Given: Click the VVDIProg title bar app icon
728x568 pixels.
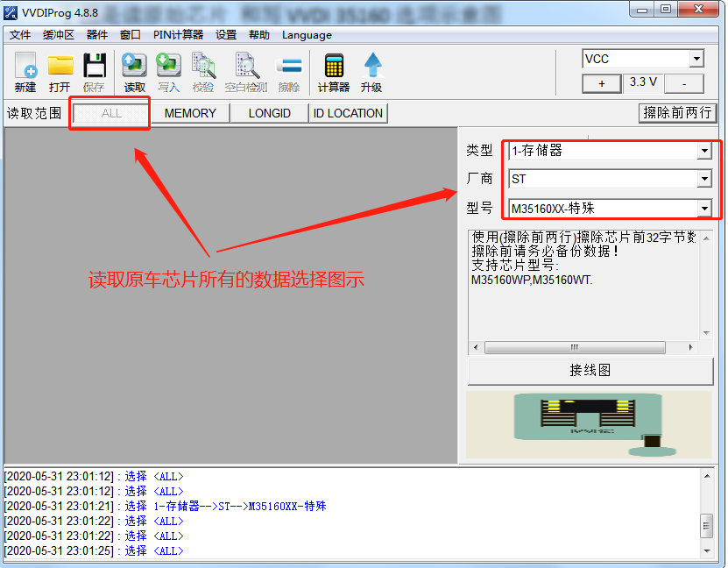Looking at the screenshot, I should pos(11,12).
